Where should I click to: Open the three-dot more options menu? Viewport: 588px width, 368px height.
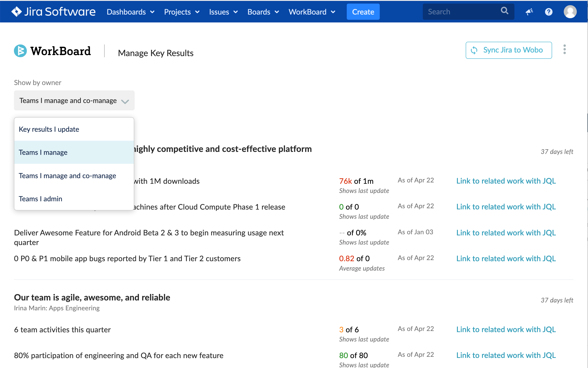pyautogui.click(x=564, y=49)
